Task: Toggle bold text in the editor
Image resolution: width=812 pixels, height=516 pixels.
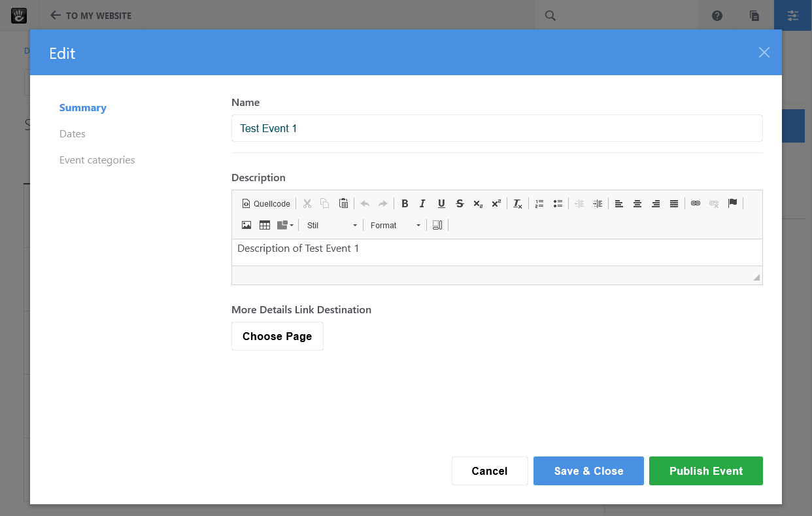Action: tap(405, 203)
